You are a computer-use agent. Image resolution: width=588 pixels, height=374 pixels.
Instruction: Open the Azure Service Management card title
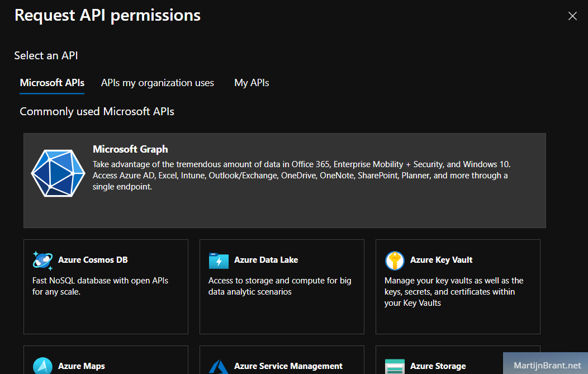pyautogui.click(x=288, y=366)
